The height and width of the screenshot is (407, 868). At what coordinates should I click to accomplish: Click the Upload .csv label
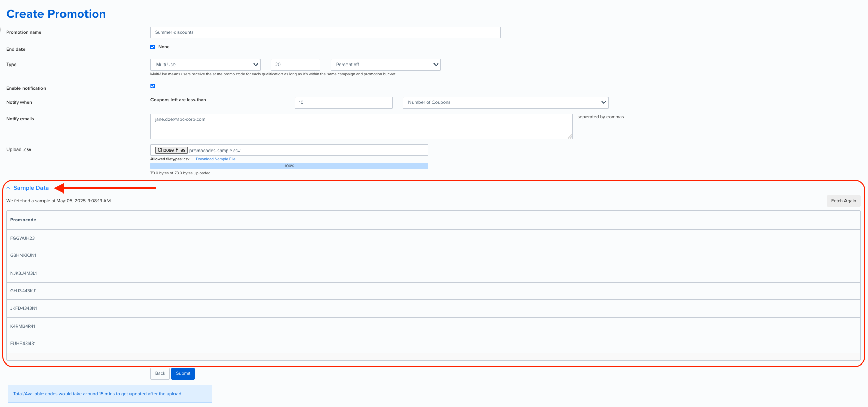tap(19, 149)
